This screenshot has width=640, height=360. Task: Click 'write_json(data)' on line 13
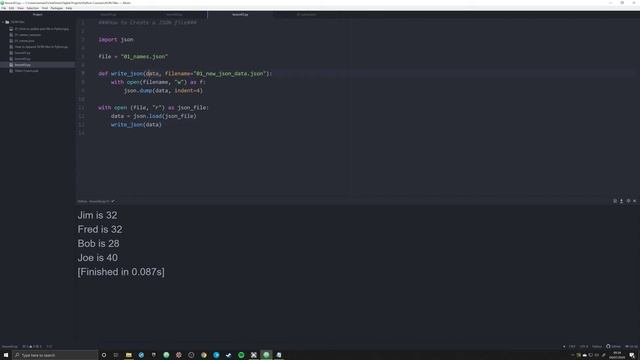[136, 124]
